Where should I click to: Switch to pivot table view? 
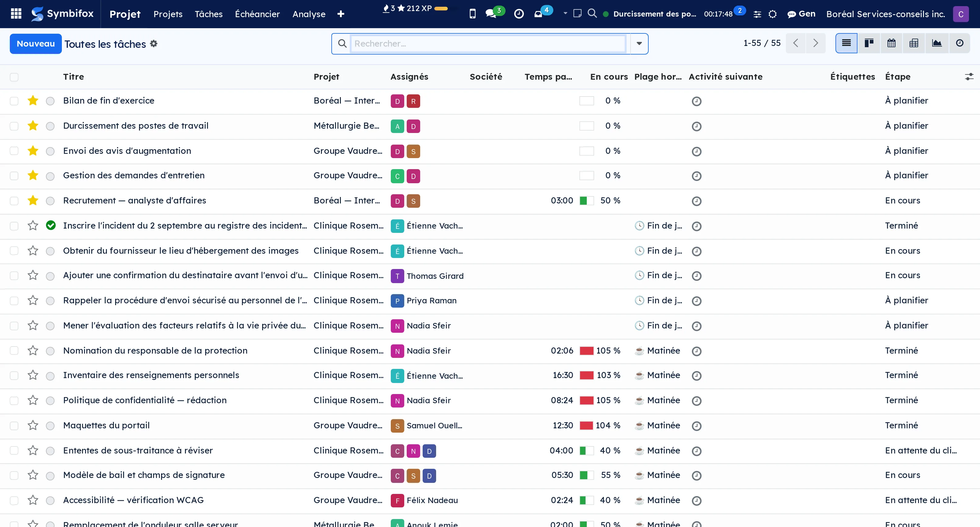click(914, 43)
